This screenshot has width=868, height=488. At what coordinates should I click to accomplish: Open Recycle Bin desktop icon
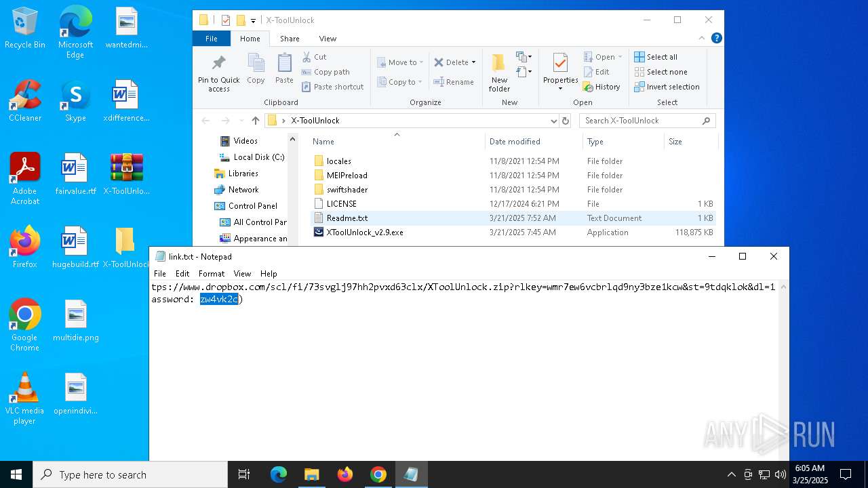pos(25,28)
